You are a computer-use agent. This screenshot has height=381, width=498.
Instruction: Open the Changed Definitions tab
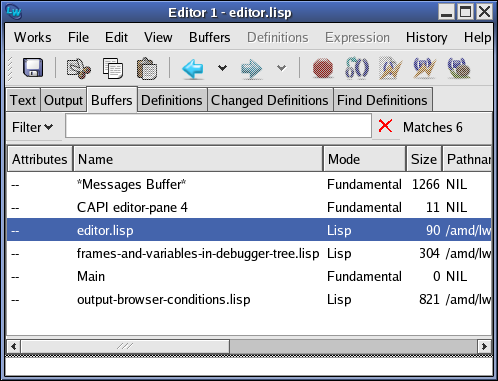[270, 100]
